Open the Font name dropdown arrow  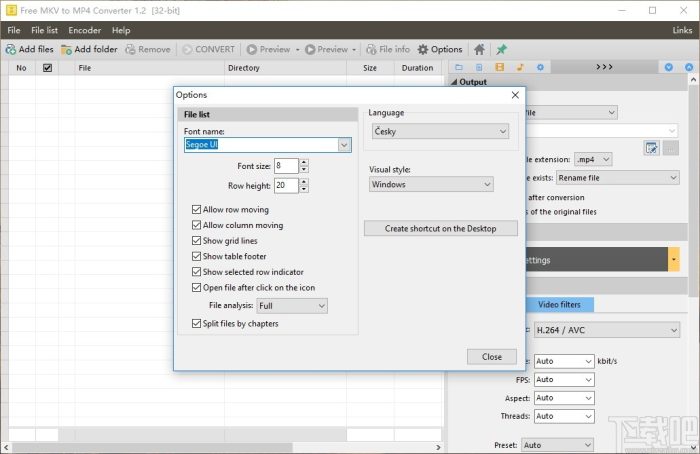pos(344,145)
